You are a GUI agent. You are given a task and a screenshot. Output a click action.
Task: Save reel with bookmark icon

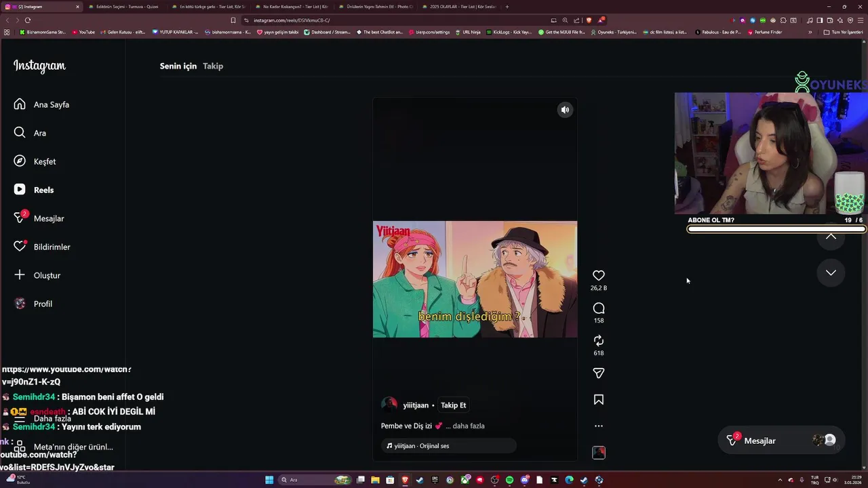point(598,400)
